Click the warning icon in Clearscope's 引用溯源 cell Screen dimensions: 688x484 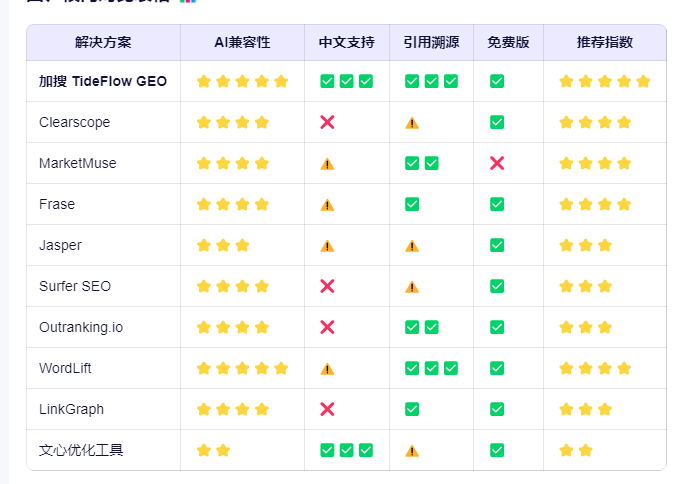tap(412, 123)
